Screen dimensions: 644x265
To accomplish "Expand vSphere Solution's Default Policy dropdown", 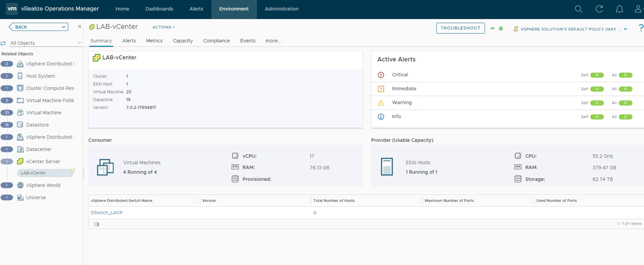I will tap(625, 29).
